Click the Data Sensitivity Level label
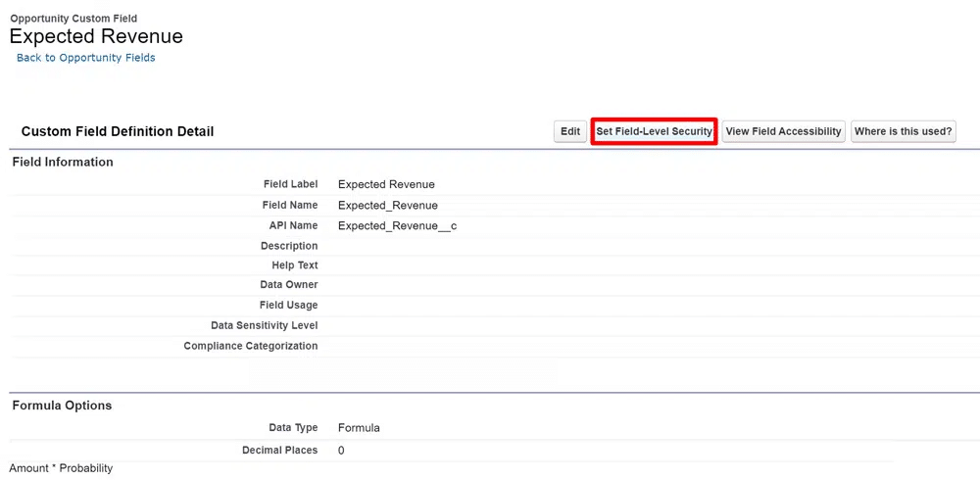The width and height of the screenshot is (980, 480). click(x=264, y=325)
